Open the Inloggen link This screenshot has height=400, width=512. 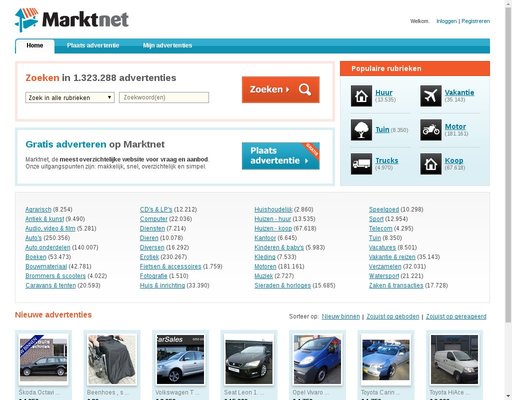click(446, 21)
